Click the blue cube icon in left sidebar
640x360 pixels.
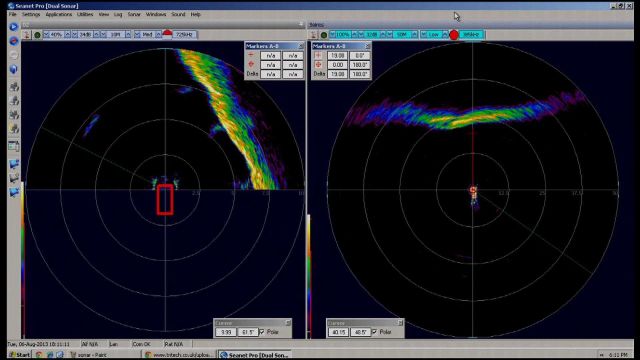point(13,69)
